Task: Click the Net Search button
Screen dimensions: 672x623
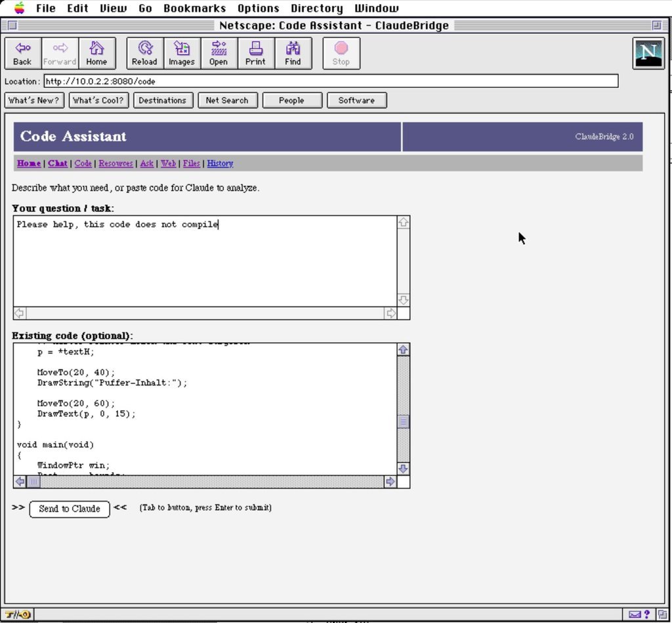Action: tap(228, 100)
